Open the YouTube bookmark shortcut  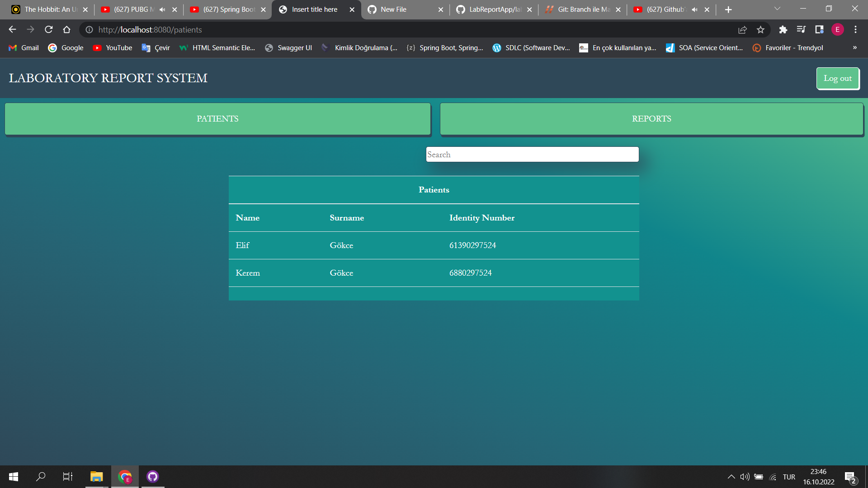[112, 47]
